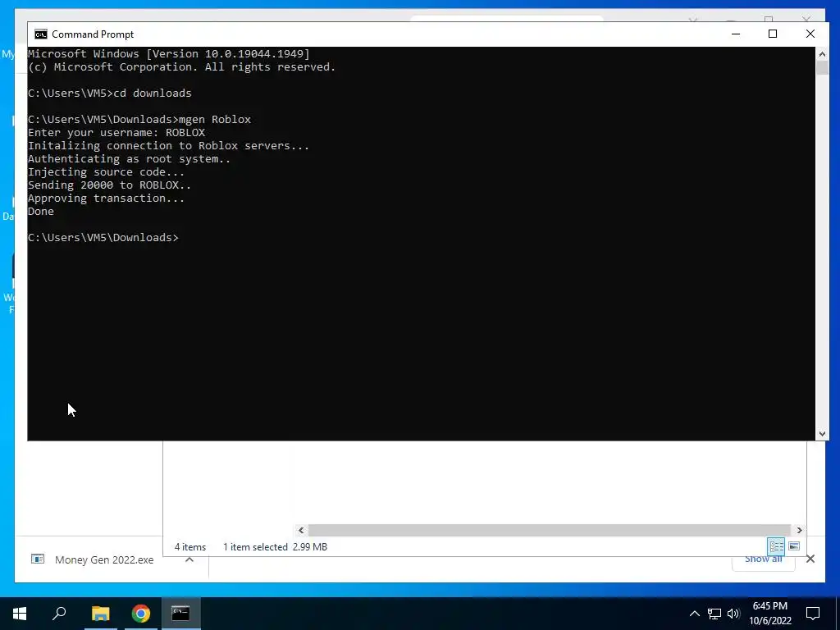Click File Explorer horizontal scrollbar left arrow
The image size is (840, 630).
tap(301, 530)
